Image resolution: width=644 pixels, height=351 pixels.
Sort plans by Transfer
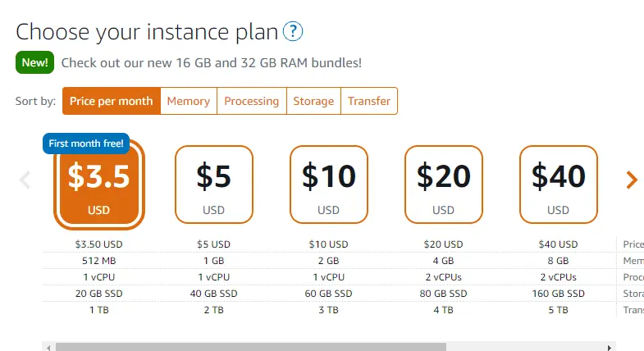(369, 101)
